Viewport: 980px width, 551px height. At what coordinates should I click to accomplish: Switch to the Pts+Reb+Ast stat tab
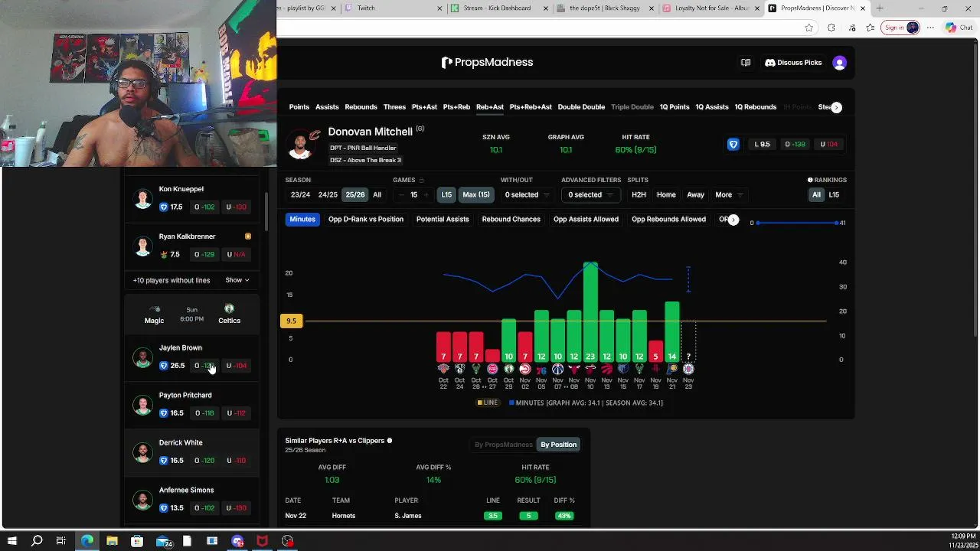531,107
